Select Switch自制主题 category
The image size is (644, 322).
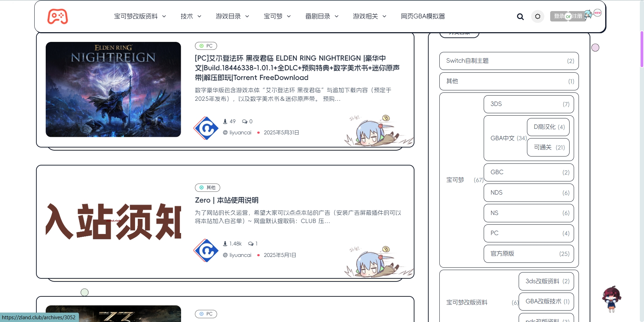click(x=509, y=61)
